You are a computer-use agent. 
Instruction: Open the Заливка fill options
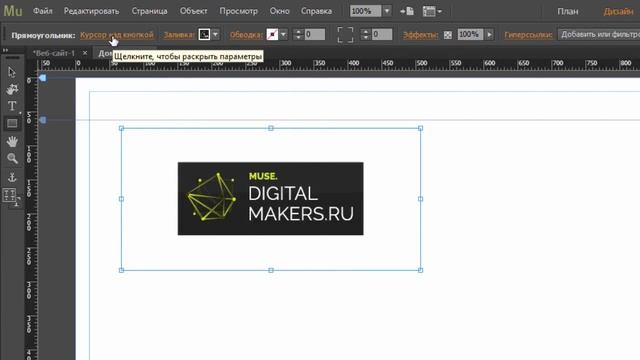pyautogui.click(x=179, y=35)
